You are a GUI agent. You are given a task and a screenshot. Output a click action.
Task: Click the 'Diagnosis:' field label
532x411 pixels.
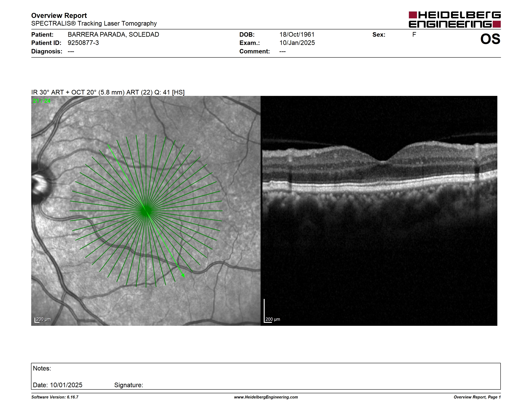47,51
